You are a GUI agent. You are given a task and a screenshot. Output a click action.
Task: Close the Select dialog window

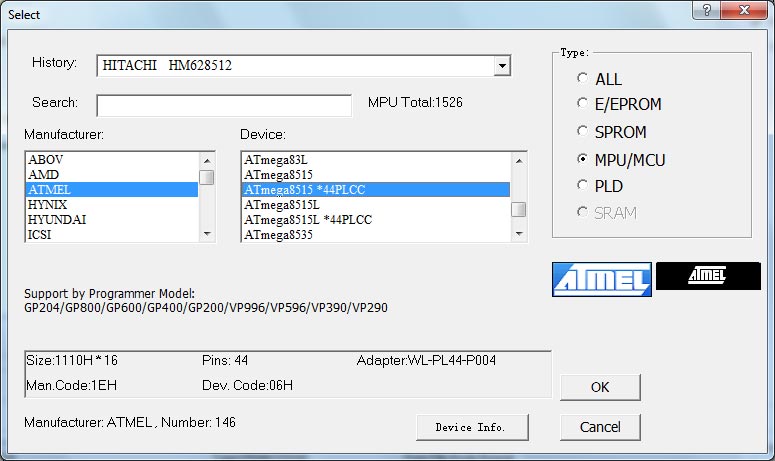(744, 10)
